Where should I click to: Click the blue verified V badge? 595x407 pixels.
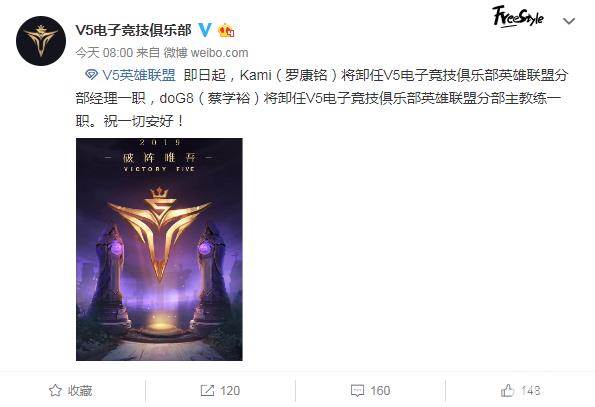(205, 30)
